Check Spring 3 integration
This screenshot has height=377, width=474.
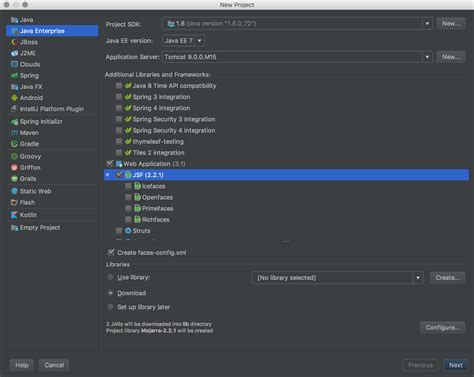coord(119,97)
